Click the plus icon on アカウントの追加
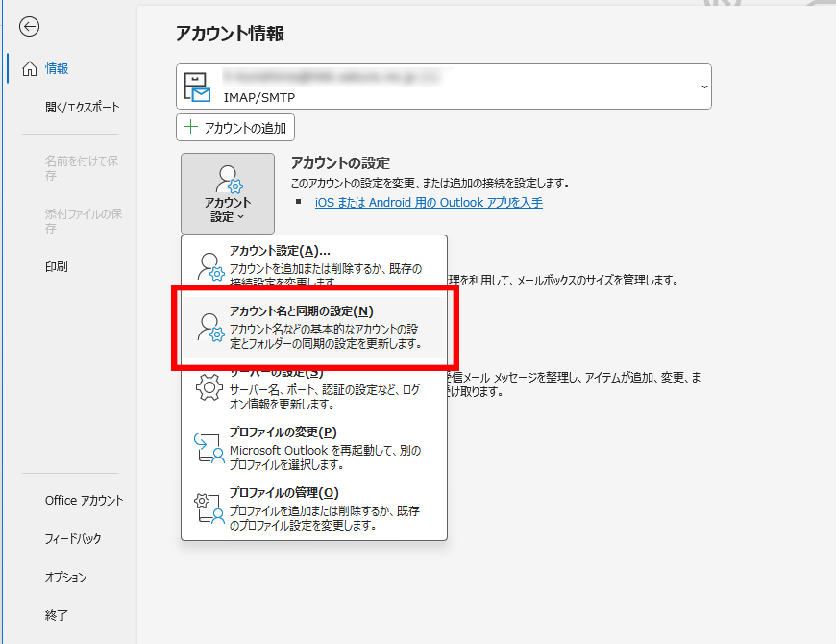The width and height of the screenshot is (836, 644). point(191,128)
